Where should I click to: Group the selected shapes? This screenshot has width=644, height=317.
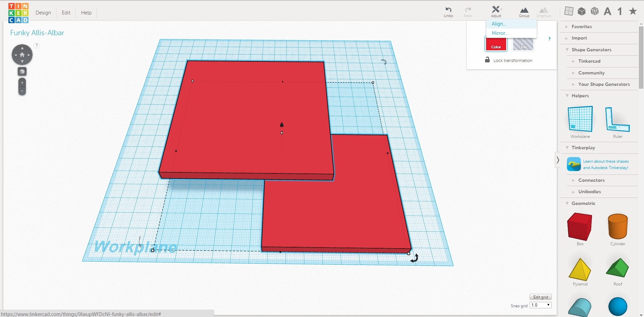(524, 12)
